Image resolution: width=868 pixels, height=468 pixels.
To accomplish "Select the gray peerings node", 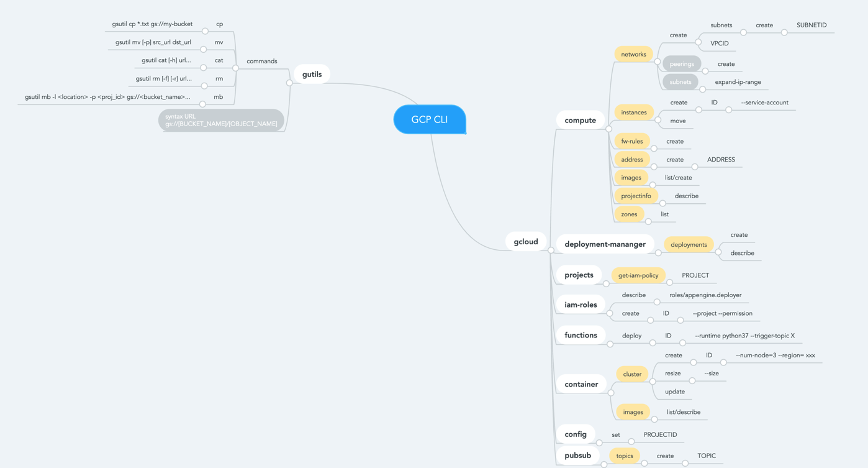I will pos(682,64).
